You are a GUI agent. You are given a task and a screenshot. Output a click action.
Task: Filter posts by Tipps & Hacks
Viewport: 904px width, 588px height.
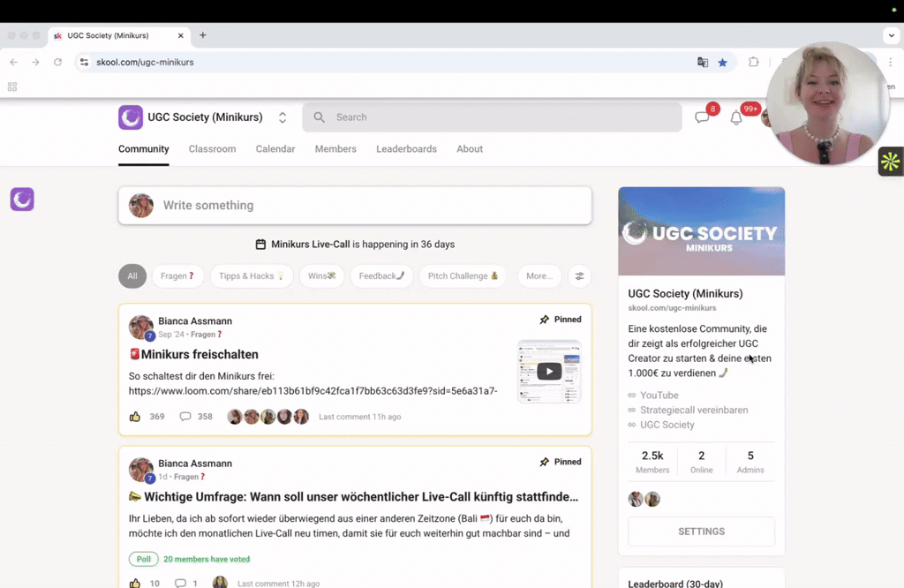[252, 276]
